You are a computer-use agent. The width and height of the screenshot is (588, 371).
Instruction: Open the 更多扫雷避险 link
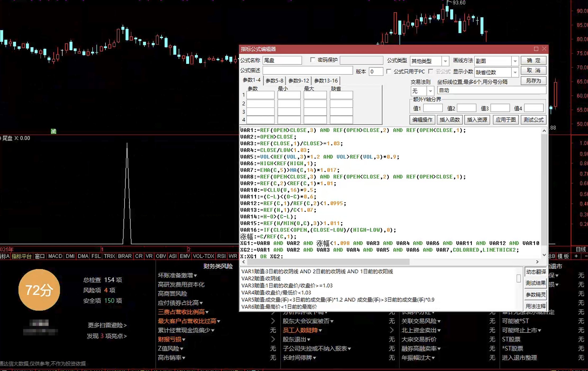pyautogui.click(x=107, y=325)
